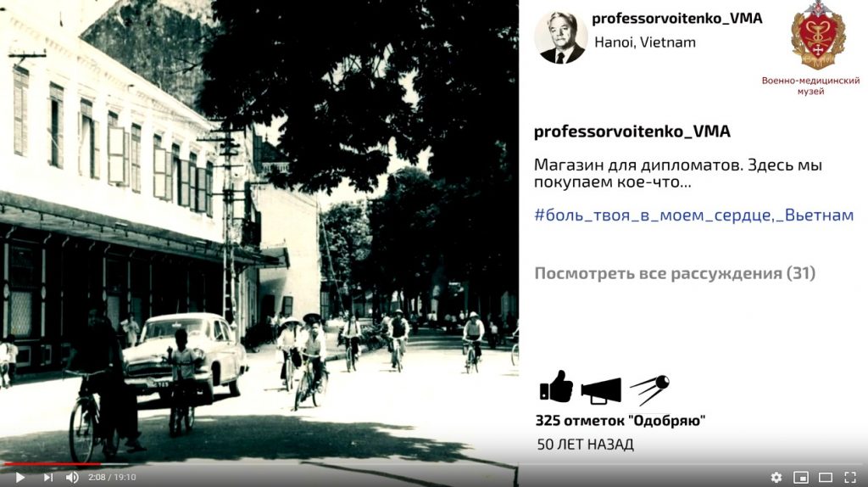Skip to the next video
Image resolution: width=868 pixels, height=487 pixels.
point(48,477)
